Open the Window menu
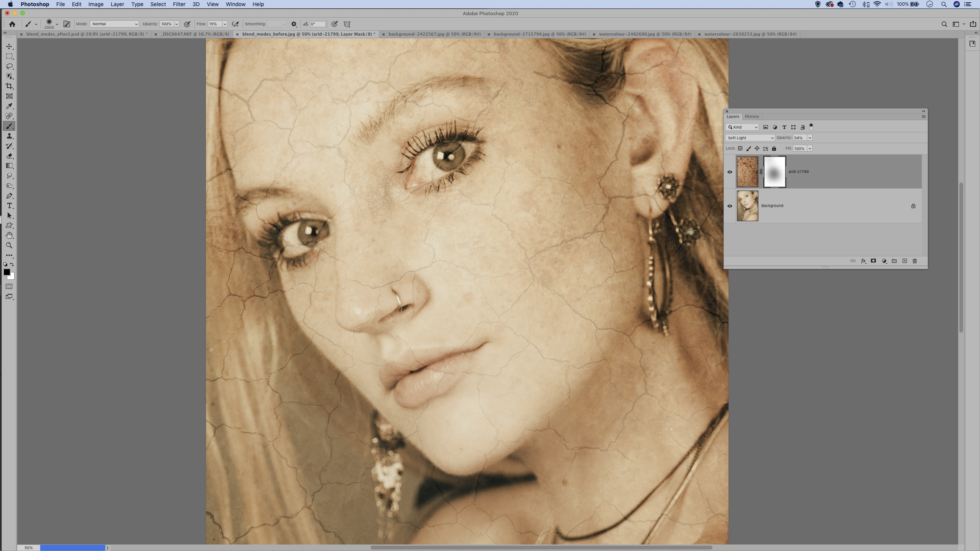 click(x=235, y=4)
